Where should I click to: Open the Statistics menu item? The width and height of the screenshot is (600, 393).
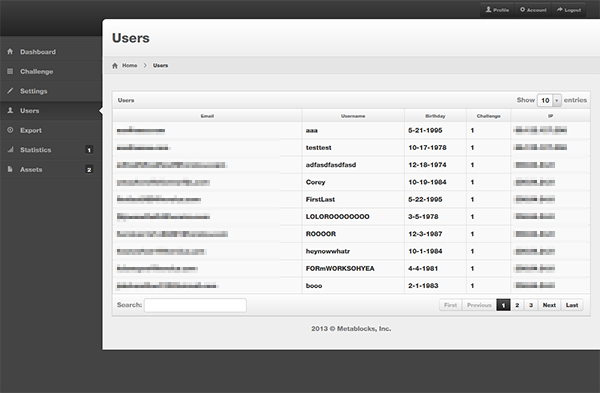(x=51, y=150)
